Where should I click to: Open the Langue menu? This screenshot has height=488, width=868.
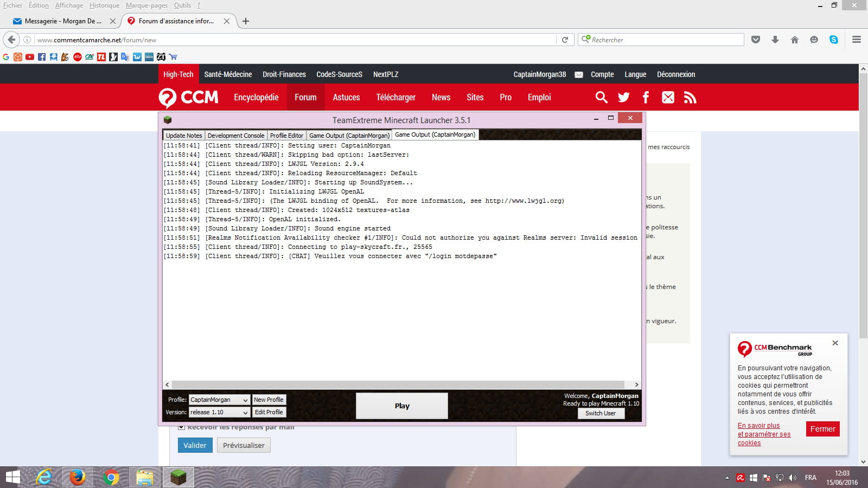click(635, 74)
